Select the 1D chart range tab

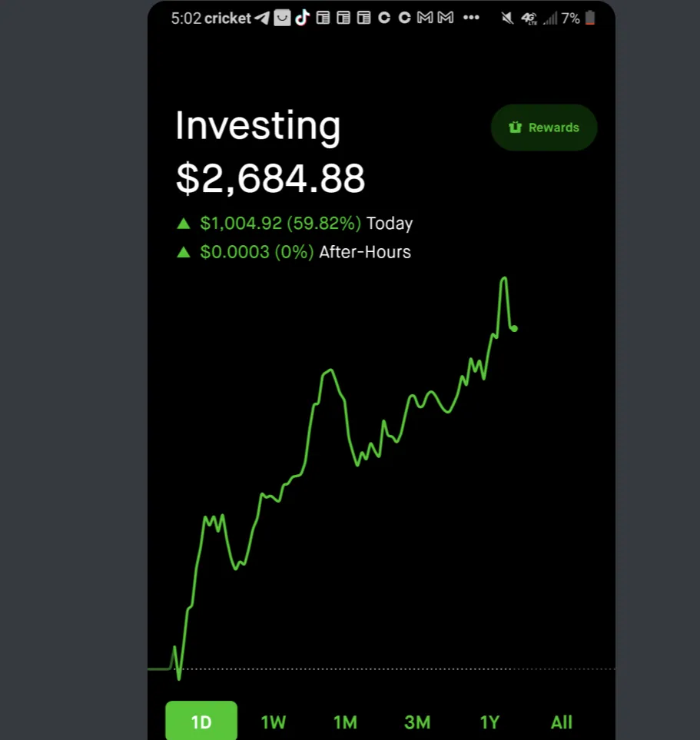201,722
